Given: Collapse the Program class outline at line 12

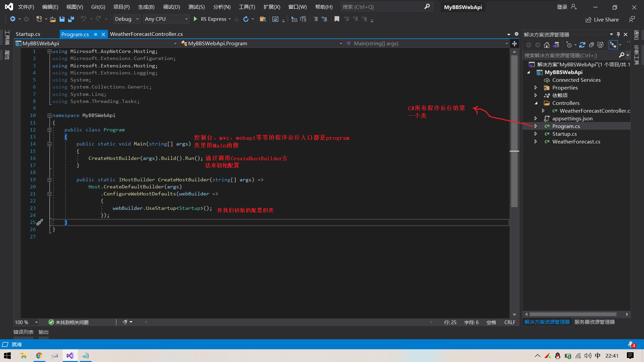Looking at the screenshot, I should pyautogui.click(x=49, y=130).
